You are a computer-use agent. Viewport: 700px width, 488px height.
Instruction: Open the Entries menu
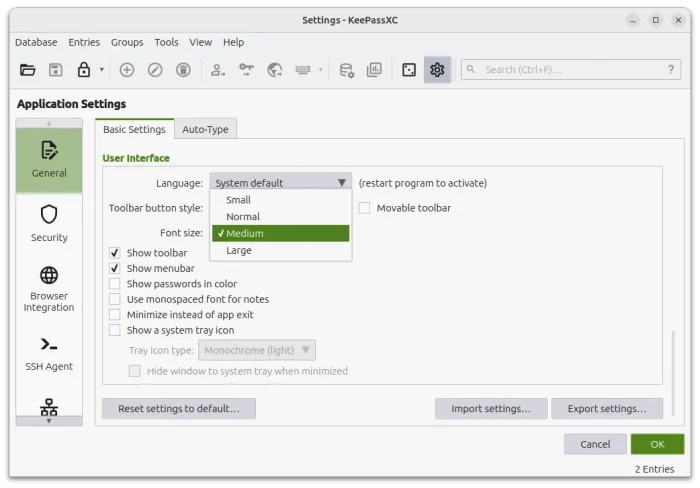(x=84, y=42)
